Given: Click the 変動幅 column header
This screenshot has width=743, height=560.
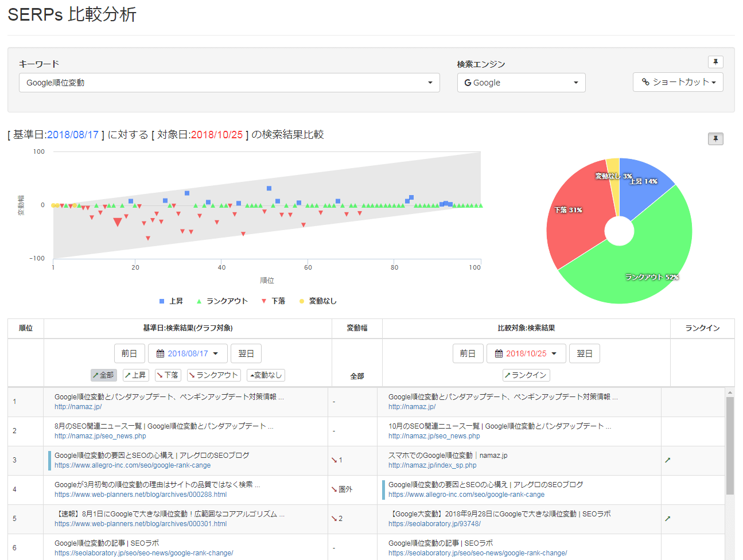Looking at the screenshot, I should tap(357, 328).
